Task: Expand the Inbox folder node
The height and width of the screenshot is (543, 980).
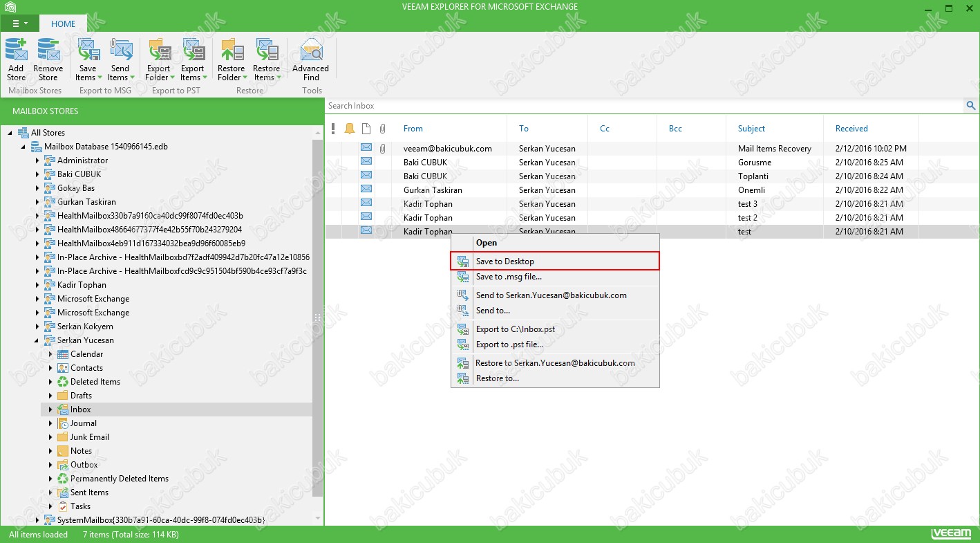Action: pos(50,409)
